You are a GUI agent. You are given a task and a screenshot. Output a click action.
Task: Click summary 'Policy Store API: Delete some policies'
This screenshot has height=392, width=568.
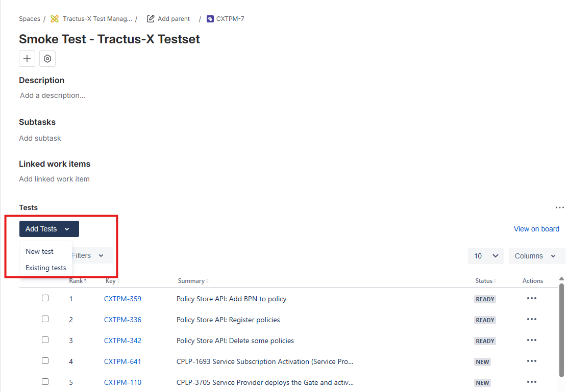[x=235, y=341]
